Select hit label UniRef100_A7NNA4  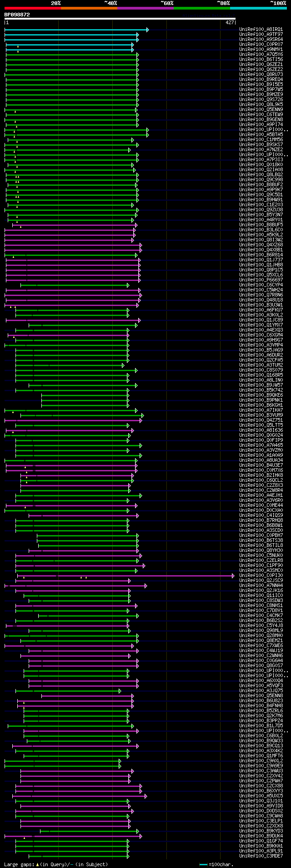click(x=261, y=586)
